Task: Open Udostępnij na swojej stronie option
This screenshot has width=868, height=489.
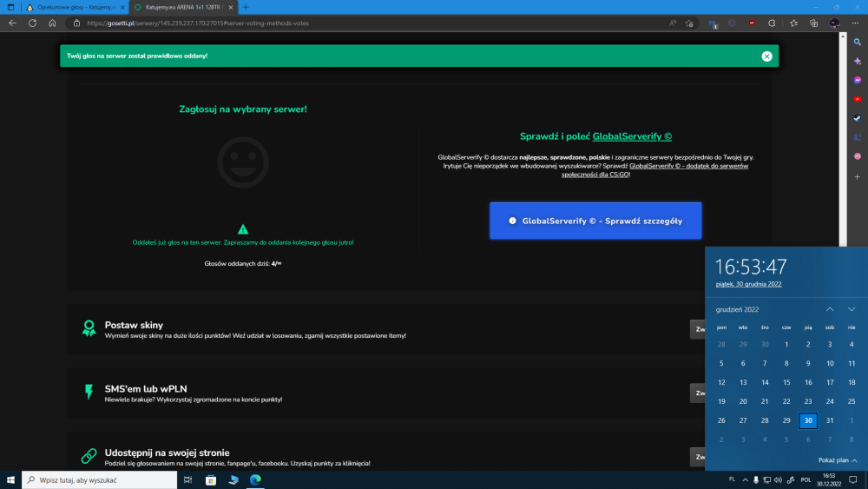Action: 167,453
